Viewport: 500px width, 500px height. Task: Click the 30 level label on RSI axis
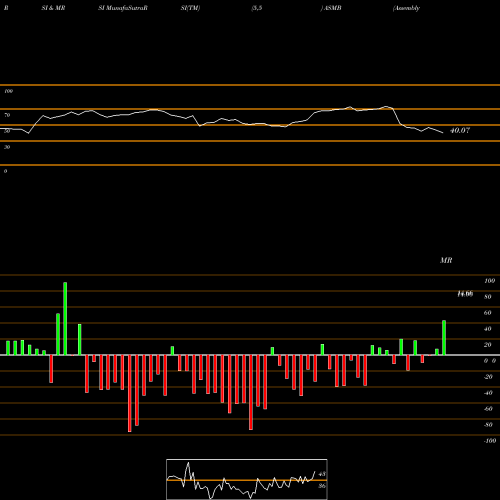[7, 147]
